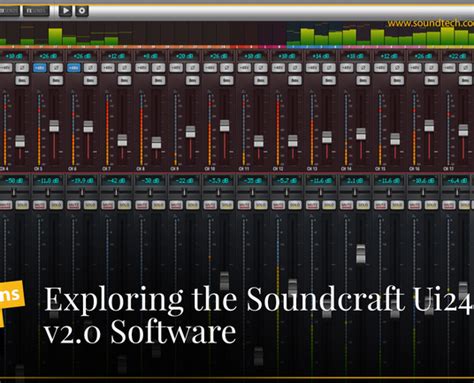Screen dimensions: 474x383
Task: Invert phase on channel CH 16
Action: (431, 68)
